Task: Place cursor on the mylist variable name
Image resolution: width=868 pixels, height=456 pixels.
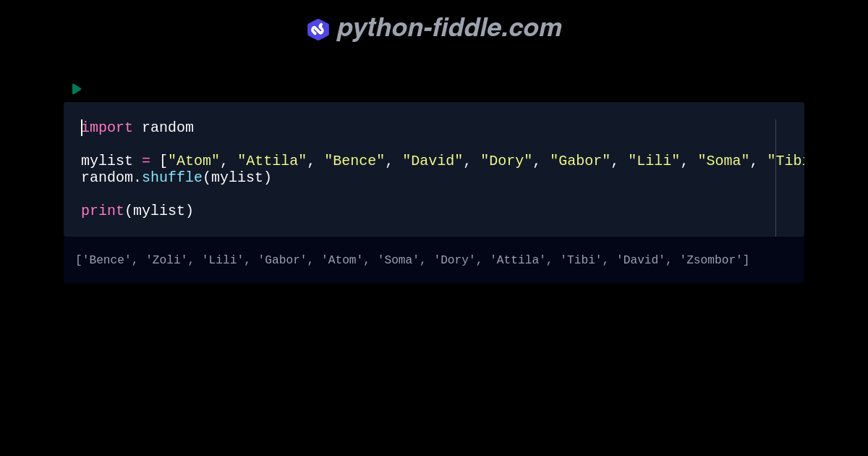Action: coord(106,160)
